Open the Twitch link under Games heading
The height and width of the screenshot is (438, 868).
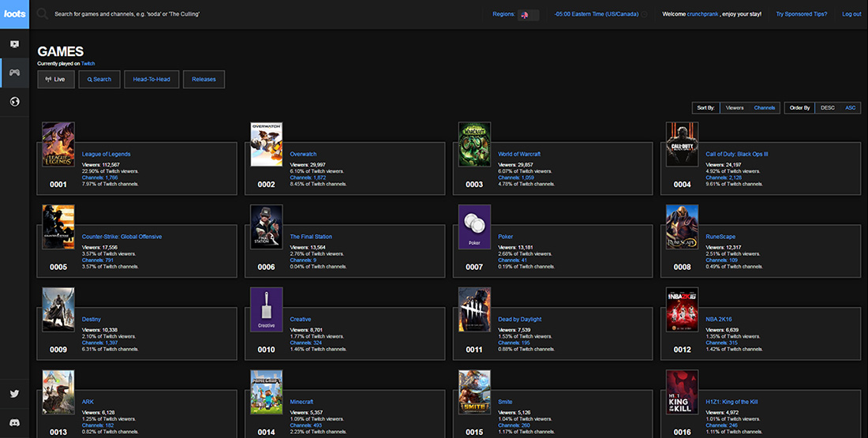(x=88, y=64)
